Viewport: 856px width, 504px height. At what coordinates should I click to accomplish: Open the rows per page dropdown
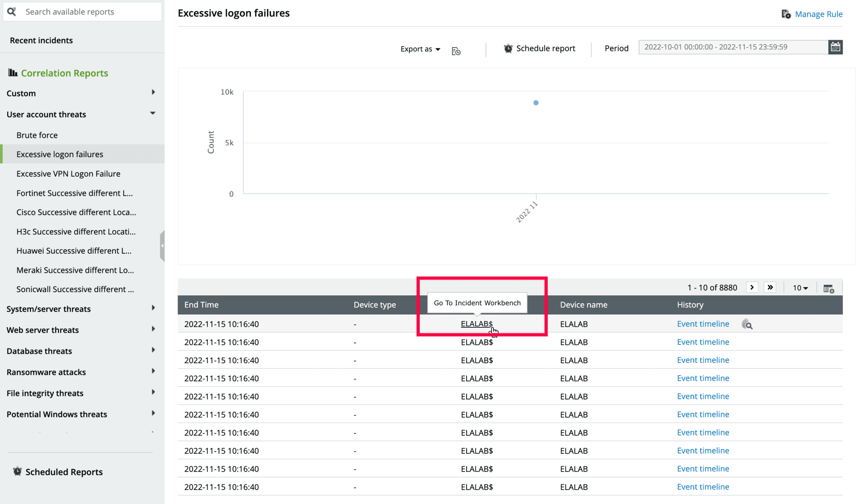coord(800,288)
